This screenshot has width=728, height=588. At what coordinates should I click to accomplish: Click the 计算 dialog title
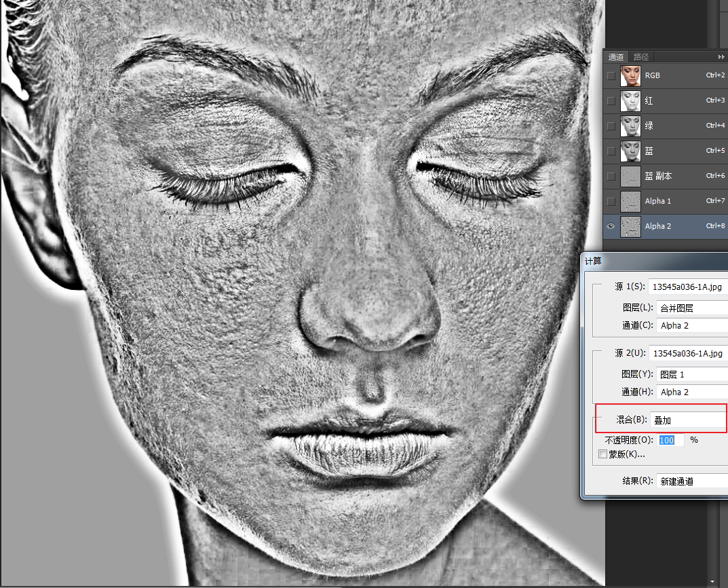pos(593,261)
